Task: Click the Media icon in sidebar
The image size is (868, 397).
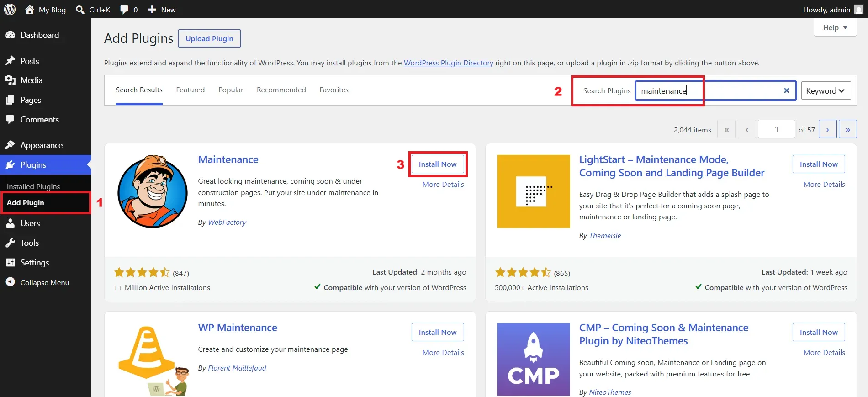Action: click(x=10, y=80)
